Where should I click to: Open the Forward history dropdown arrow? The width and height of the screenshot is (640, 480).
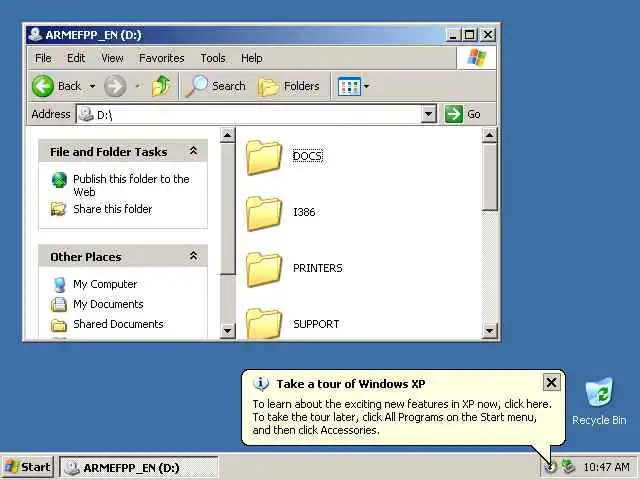(137, 86)
